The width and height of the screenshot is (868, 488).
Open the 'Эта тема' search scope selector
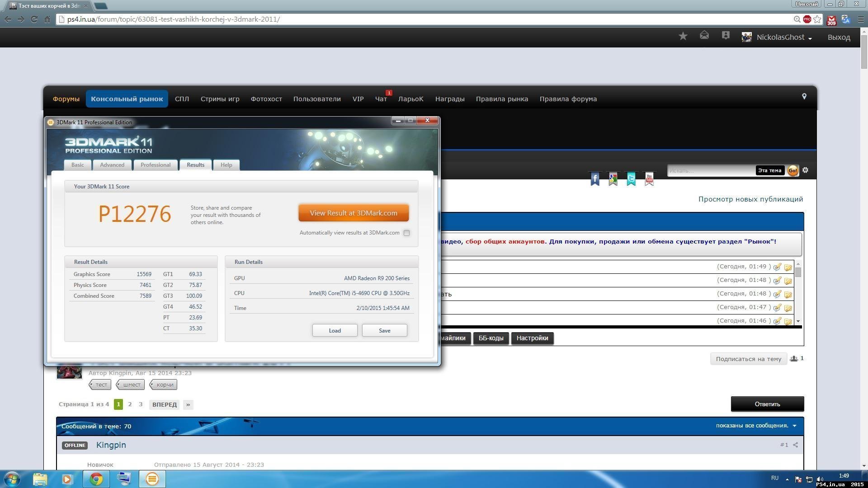click(769, 170)
